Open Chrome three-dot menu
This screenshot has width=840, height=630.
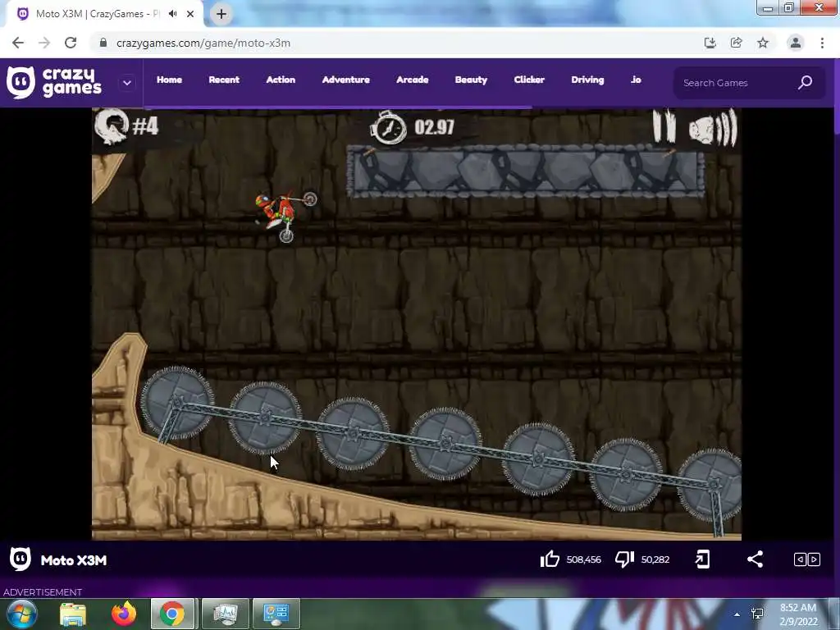822,43
